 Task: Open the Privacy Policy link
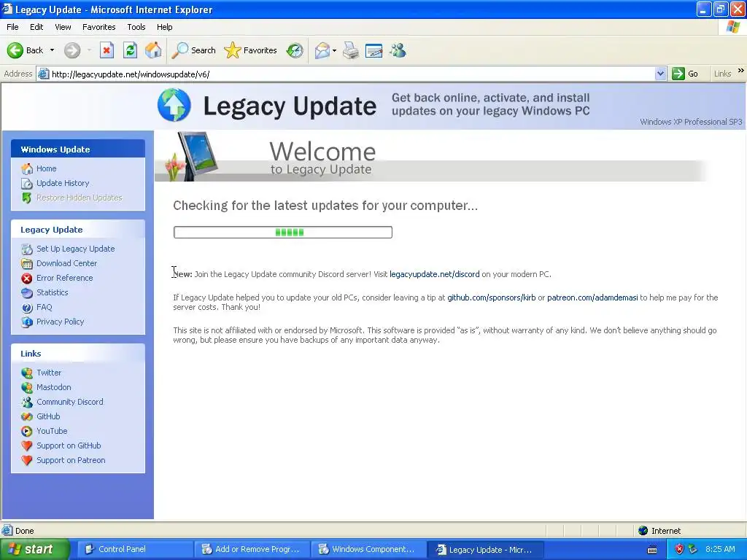(x=61, y=322)
